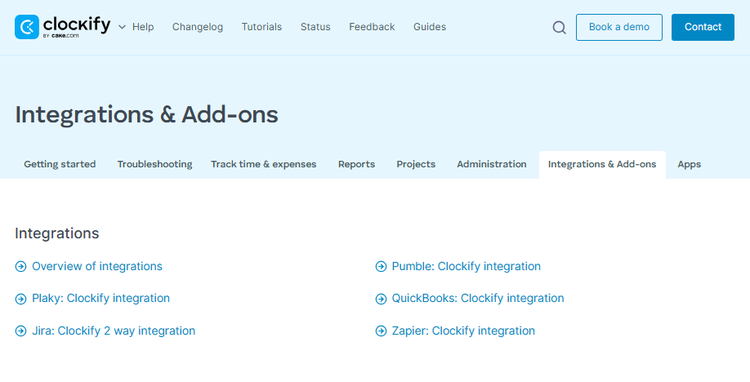Switch to the Troubleshooting tab
This screenshot has width=750, height=382.
tap(155, 164)
